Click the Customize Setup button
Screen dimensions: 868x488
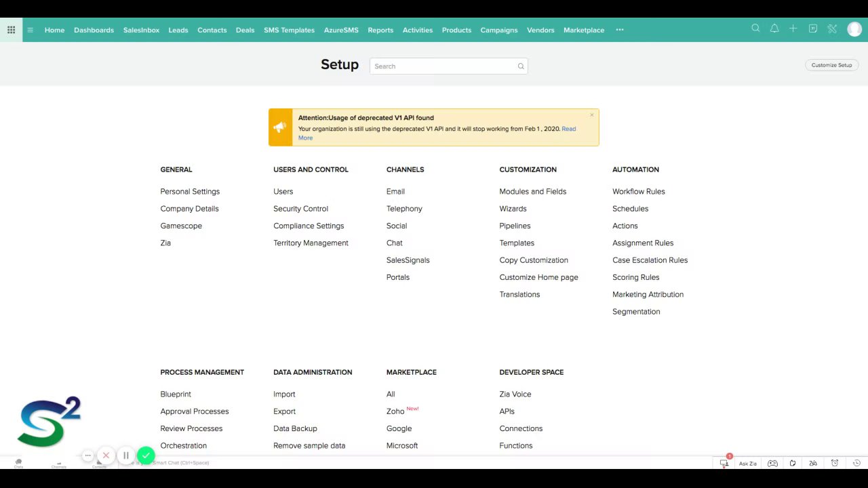(x=832, y=65)
